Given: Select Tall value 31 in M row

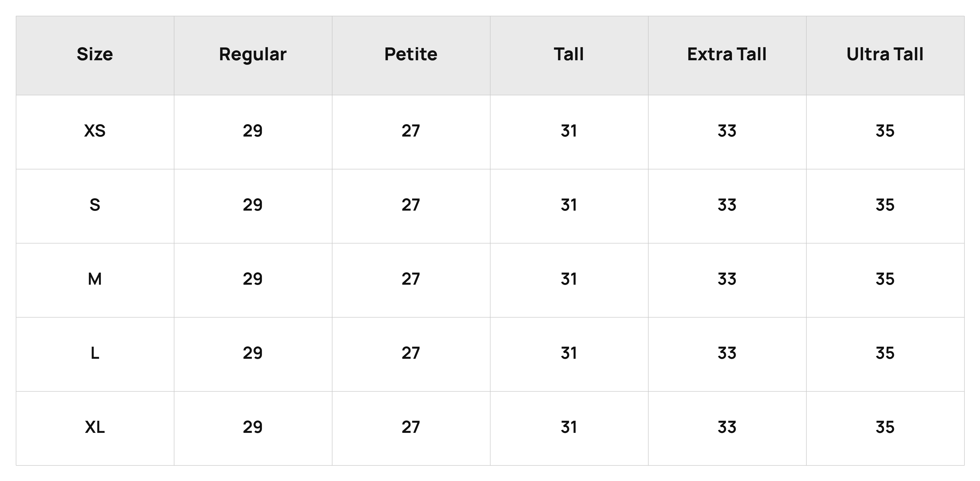Looking at the screenshot, I should pyautogui.click(x=569, y=280).
